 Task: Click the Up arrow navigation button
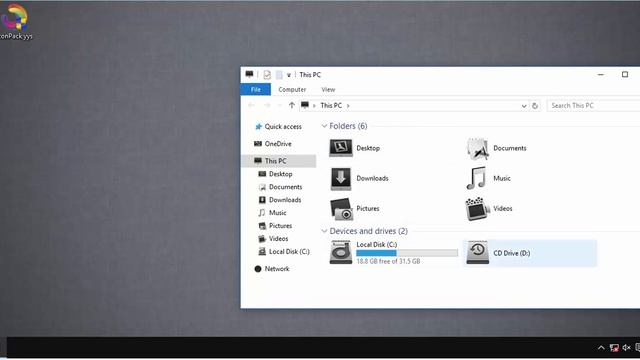pyautogui.click(x=291, y=105)
